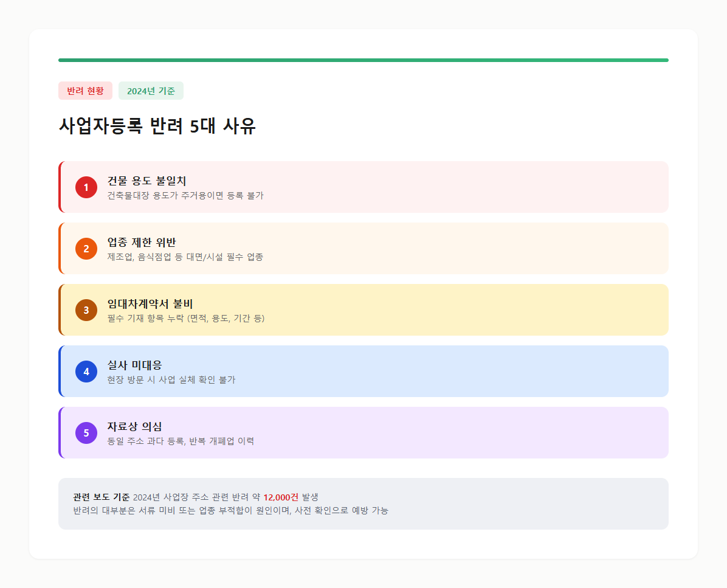Click the red '12,000건' figure
This screenshot has height=588, width=727.
click(x=281, y=497)
